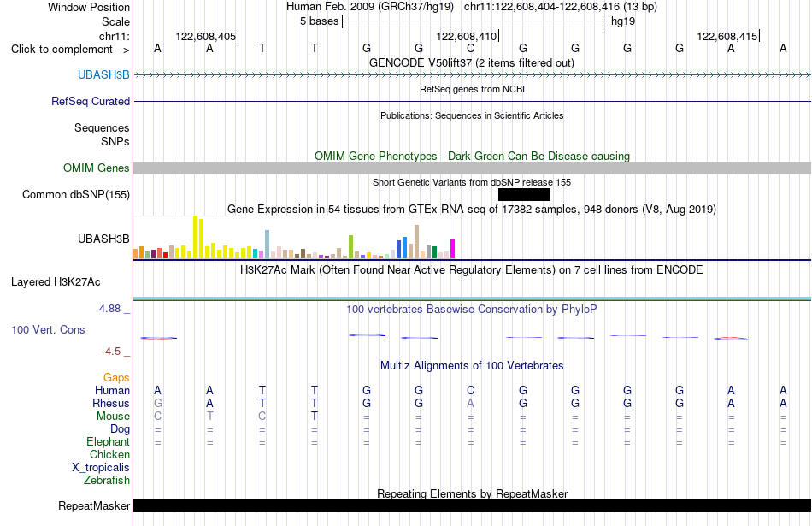Click the Multiz Alignments of 100 Vertebrates title
Image resolution: width=812 pixels, height=526 pixels.
click(x=472, y=366)
